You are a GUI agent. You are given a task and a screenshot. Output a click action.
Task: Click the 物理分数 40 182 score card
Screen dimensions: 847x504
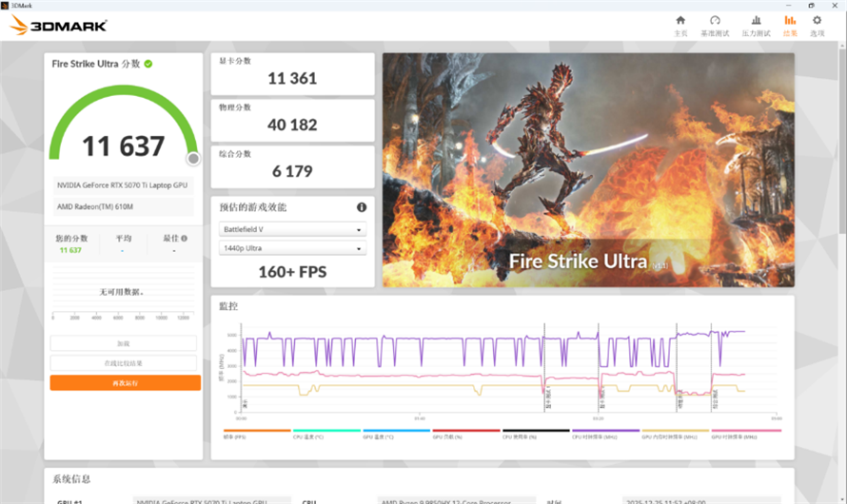[x=292, y=121]
